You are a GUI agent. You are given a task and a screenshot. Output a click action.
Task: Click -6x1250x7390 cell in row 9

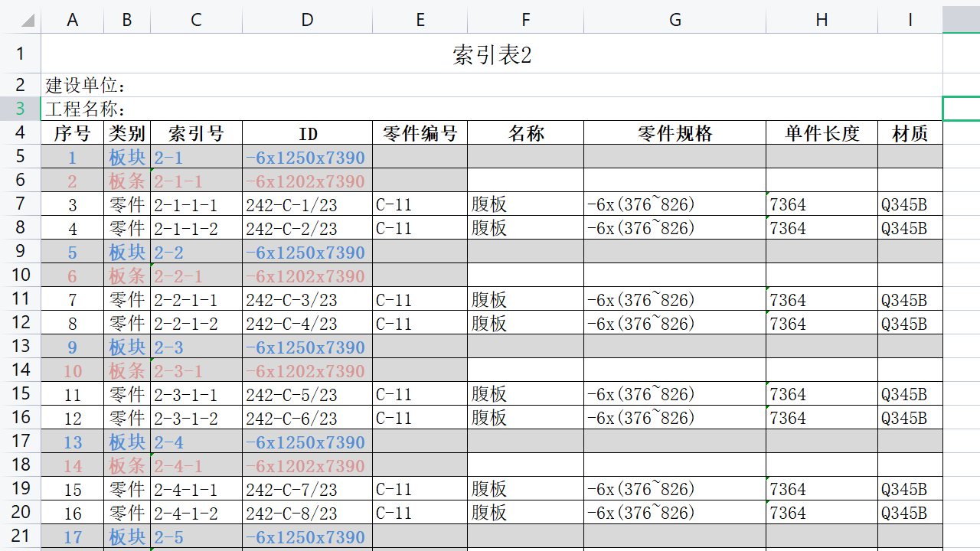pos(308,252)
